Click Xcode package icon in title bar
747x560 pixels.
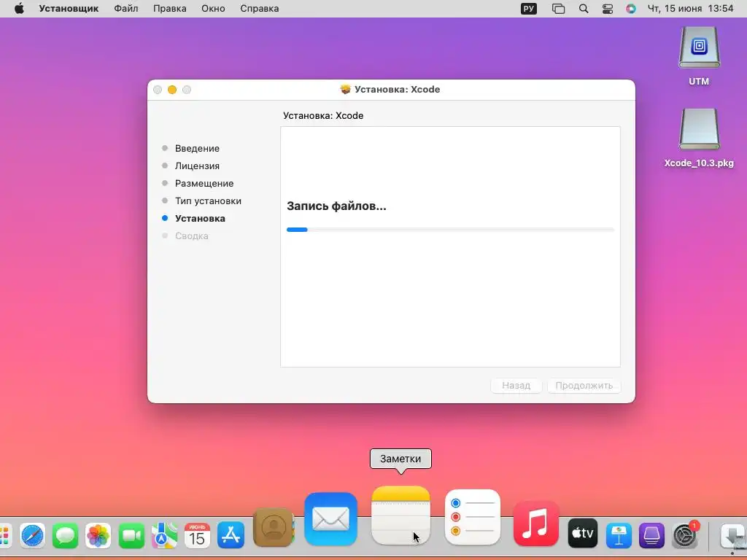click(x=345, y=89)
